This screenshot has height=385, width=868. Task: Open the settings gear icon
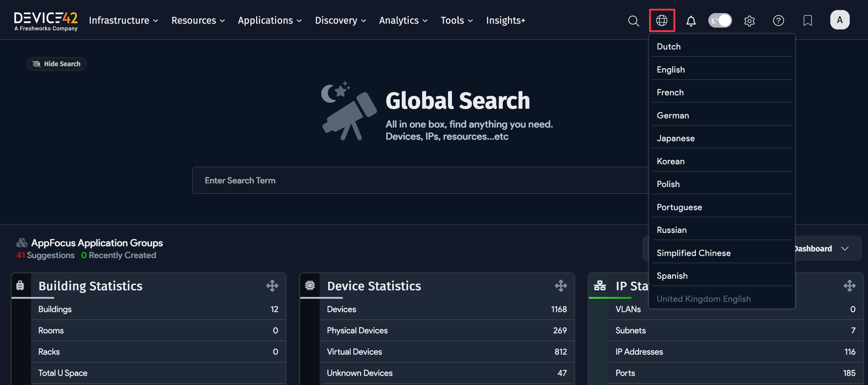coord(750,21)
